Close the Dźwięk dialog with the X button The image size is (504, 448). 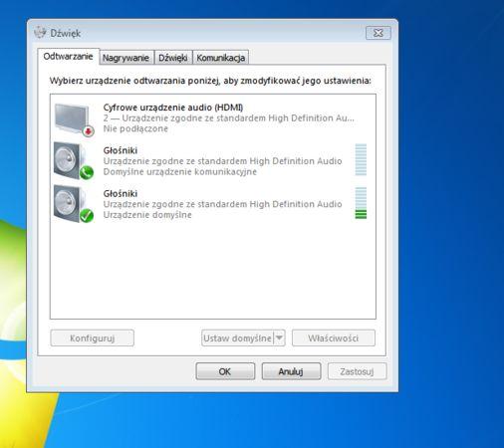click(x=378, y=33)
